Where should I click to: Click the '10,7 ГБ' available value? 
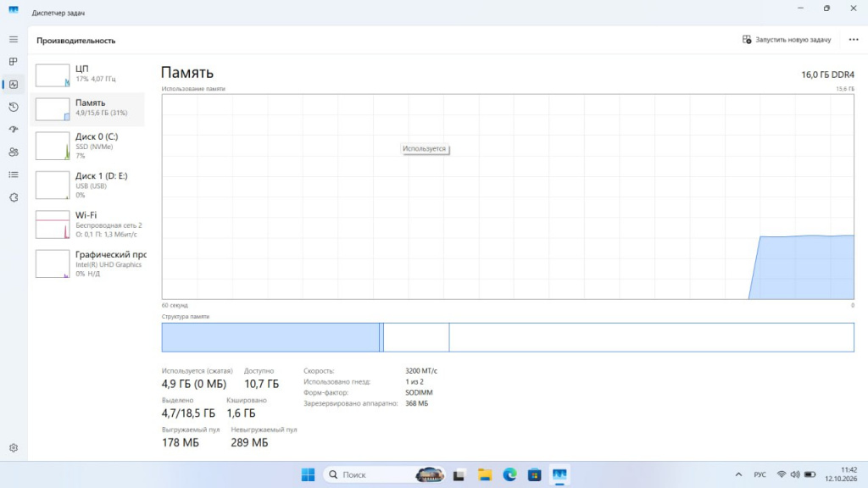coord(261,384)
